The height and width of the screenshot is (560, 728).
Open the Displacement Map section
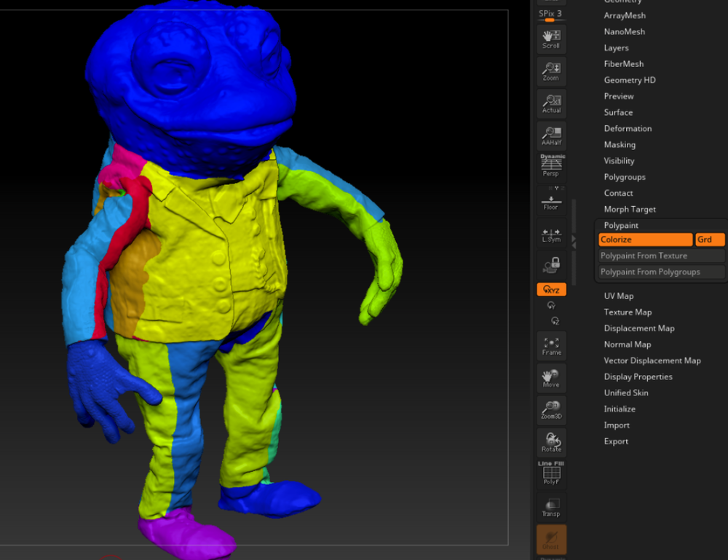[x=639, y=328]
